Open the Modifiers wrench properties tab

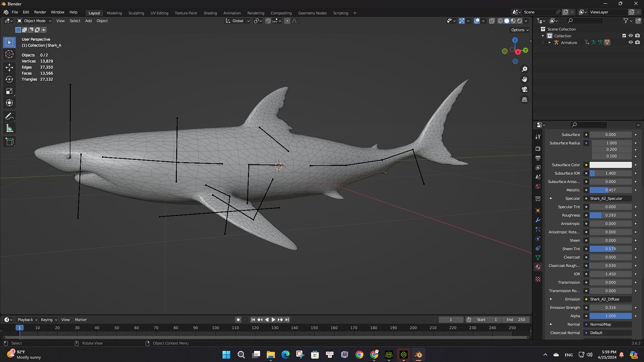[x=538, y=220]
